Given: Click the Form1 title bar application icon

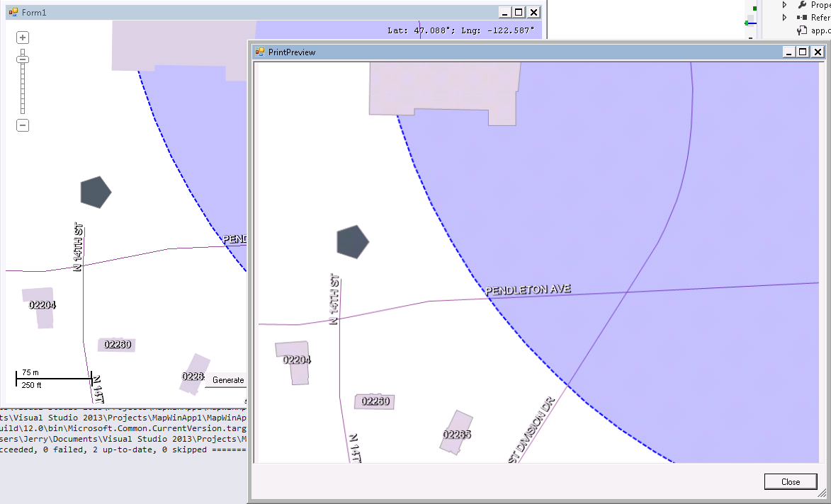Looking at the screenshot, I should 13,12.
